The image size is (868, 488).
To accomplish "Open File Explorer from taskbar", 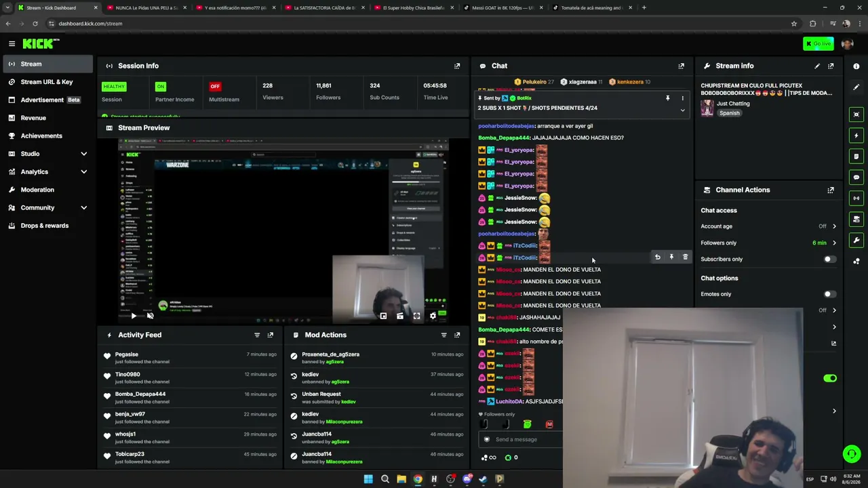I will (x=401, y=479).
